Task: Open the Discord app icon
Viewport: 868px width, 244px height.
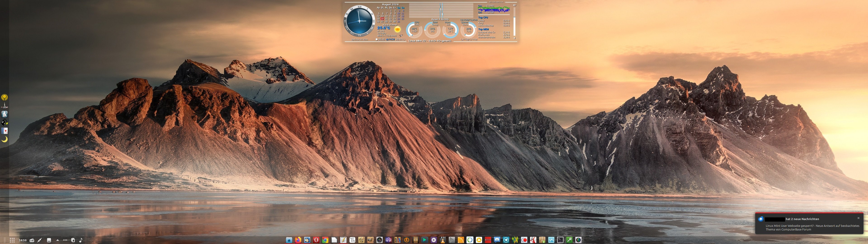Action: 497,240
